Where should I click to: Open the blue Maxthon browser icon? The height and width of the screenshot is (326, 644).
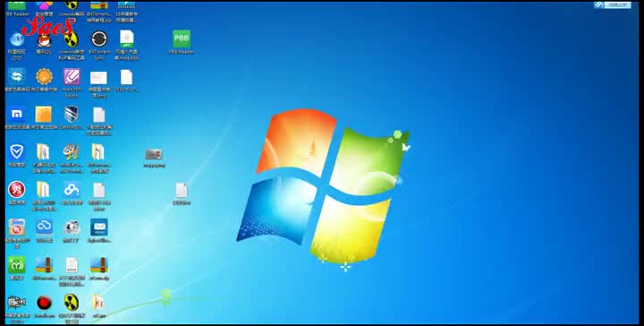point(17,115)
